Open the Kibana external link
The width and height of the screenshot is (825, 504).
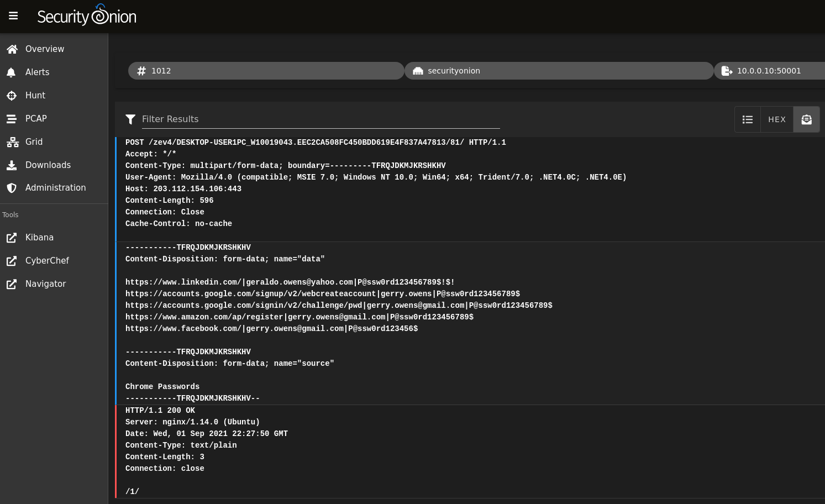(54, 238)
